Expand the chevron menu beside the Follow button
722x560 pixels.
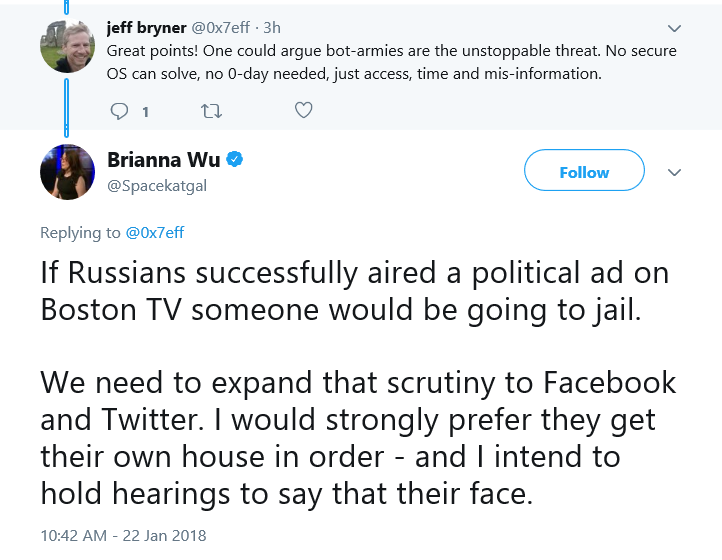tap(674, 173)
